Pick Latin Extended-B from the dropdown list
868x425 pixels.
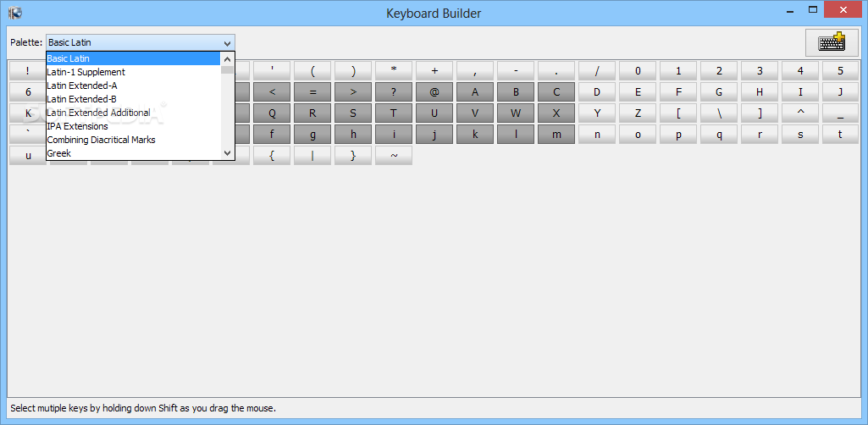[134, 99]
